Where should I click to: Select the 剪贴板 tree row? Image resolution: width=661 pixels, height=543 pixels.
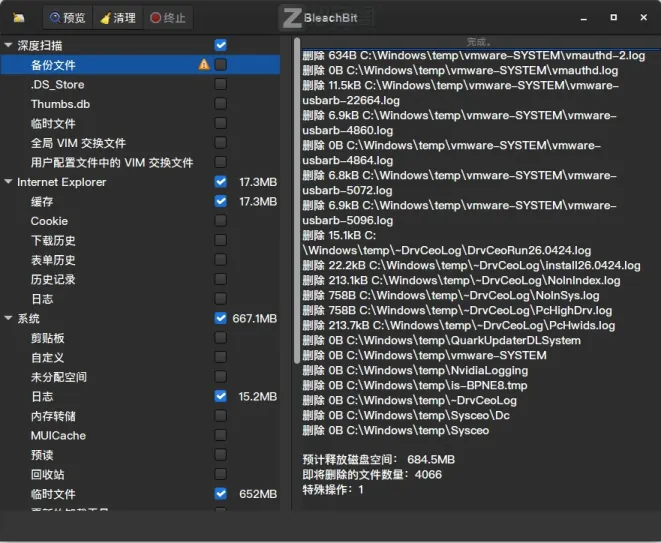[140, 338]
